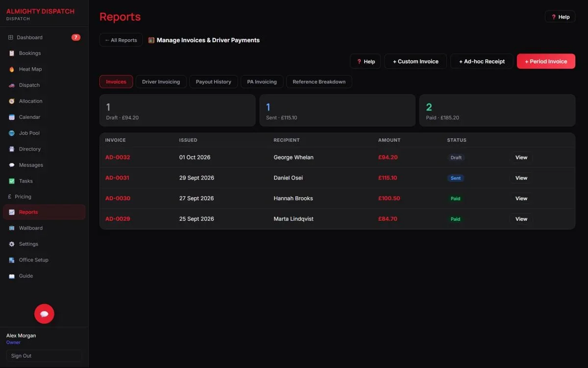Click the issued date 29 Sept 2026
Viewport: 588px width, 368px height.
point(196,178)
